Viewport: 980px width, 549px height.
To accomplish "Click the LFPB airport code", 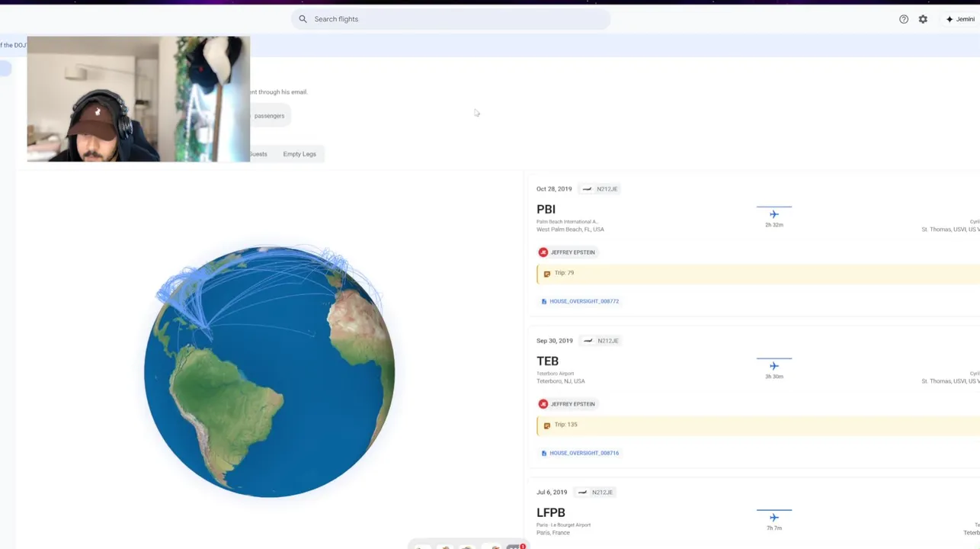I will pyautogui.click(x=551, y=512).
